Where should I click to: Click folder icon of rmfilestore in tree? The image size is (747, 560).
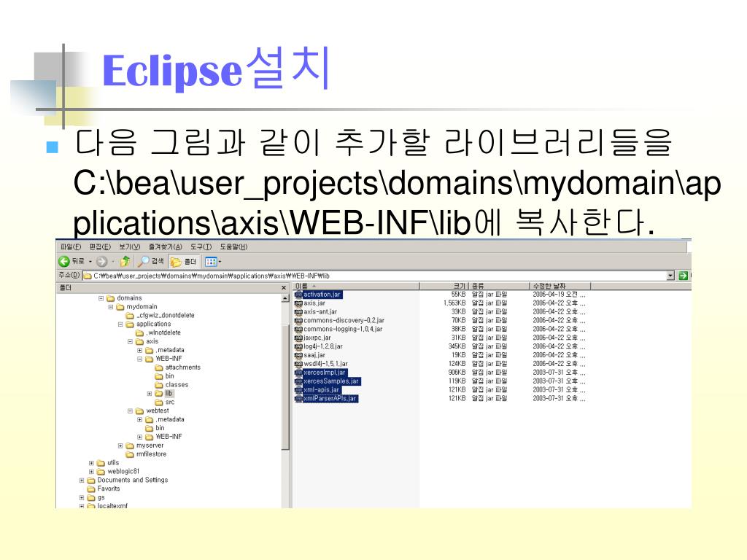[130, 454]
